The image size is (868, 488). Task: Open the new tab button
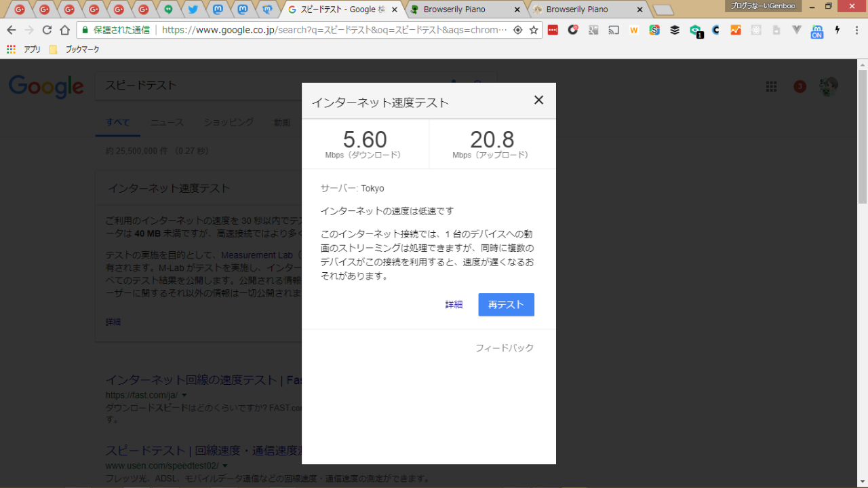663,10
